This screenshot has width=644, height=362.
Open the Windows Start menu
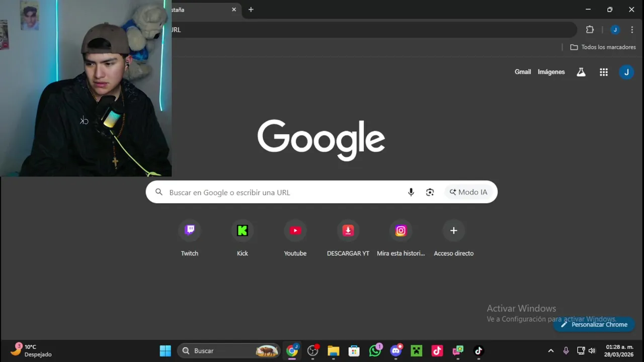166,350
